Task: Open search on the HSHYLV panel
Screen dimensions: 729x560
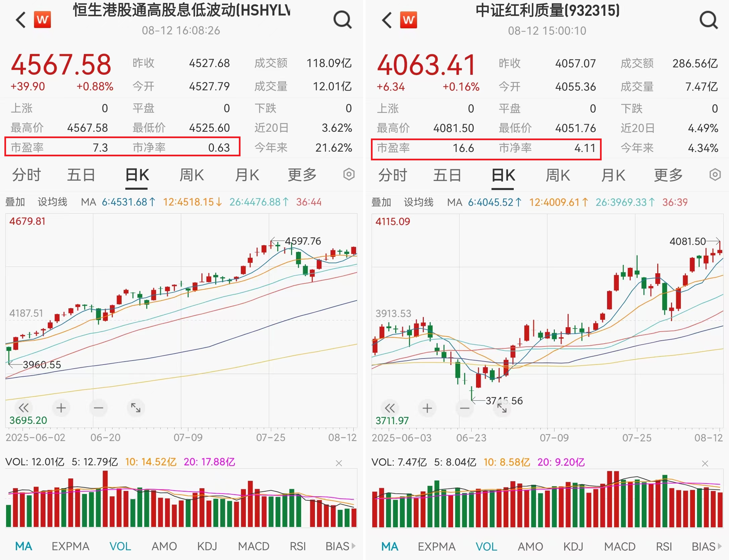Action: 343,20
